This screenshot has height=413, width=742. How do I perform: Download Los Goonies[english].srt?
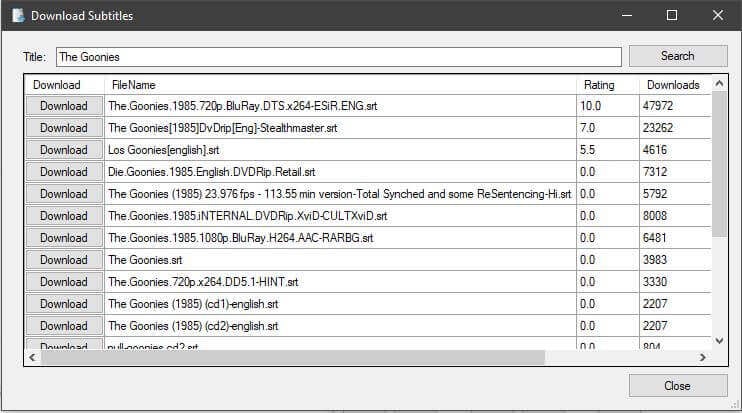pos(64,150)
